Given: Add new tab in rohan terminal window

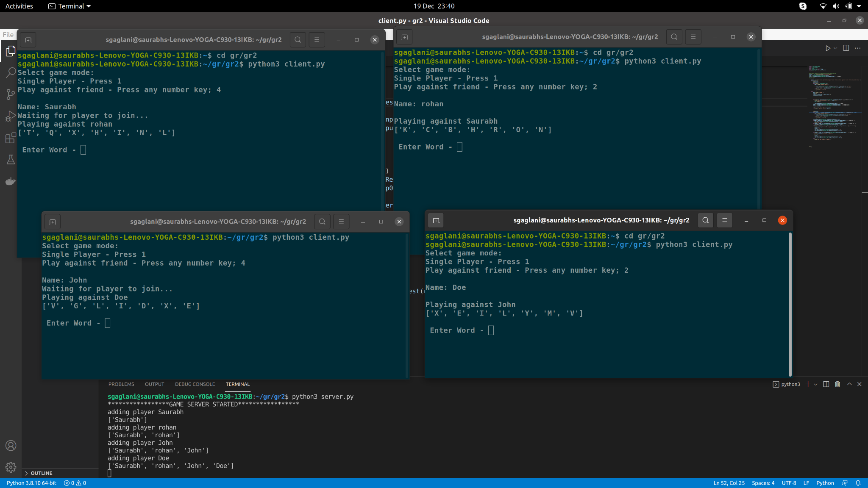Looking at the screenshot, I should pyautogui.click(x=405, y=37).
